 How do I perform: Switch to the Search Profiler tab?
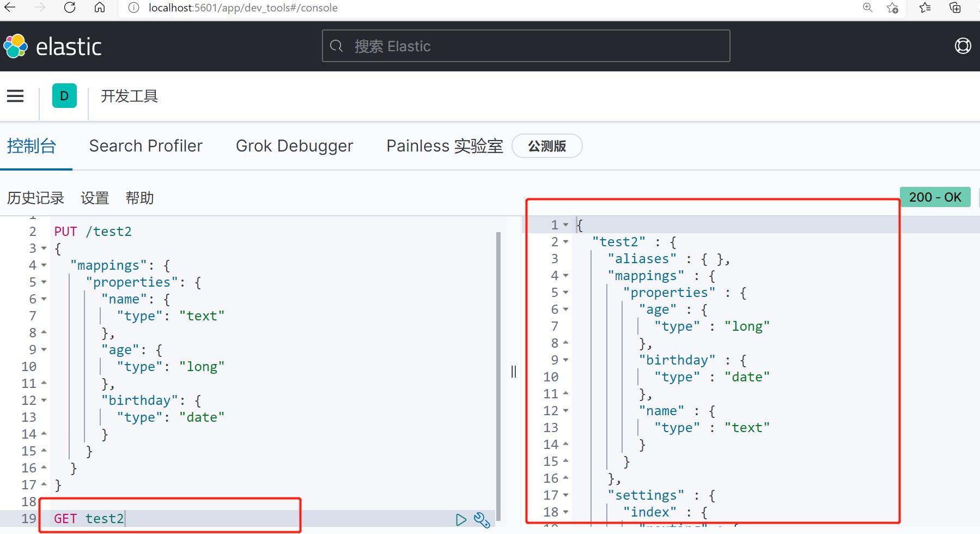pos(145,146)
